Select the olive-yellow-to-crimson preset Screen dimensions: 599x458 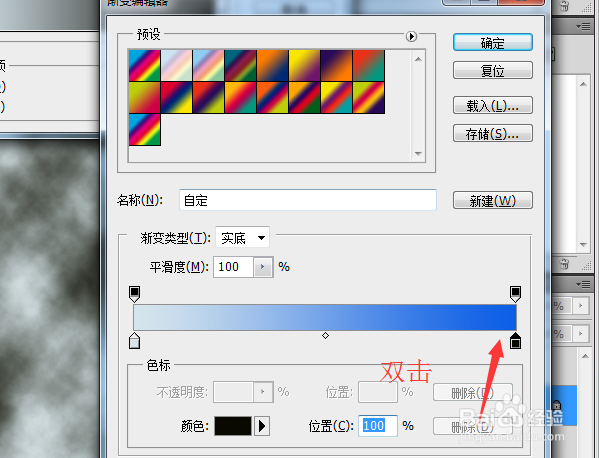click(145, 97)
